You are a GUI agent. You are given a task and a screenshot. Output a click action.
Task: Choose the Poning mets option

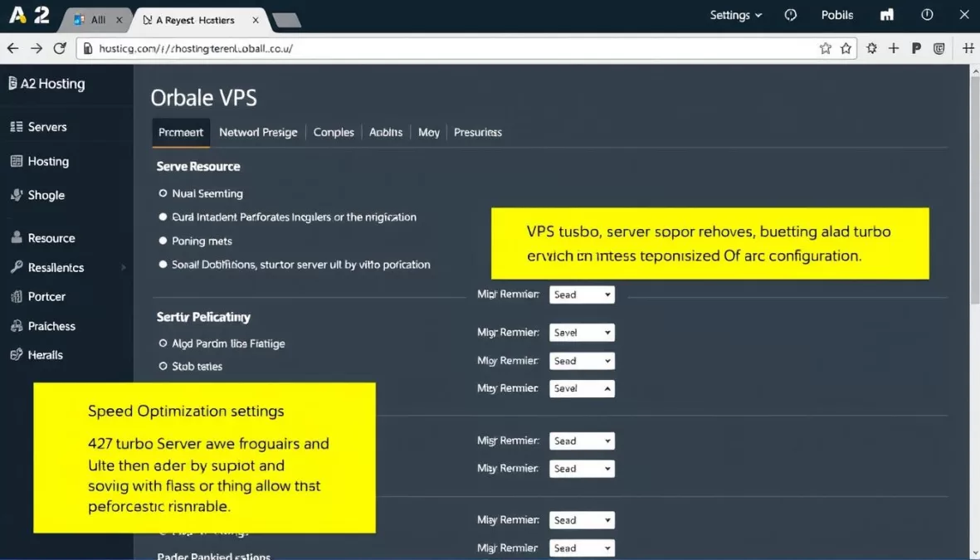click(163, 241)
